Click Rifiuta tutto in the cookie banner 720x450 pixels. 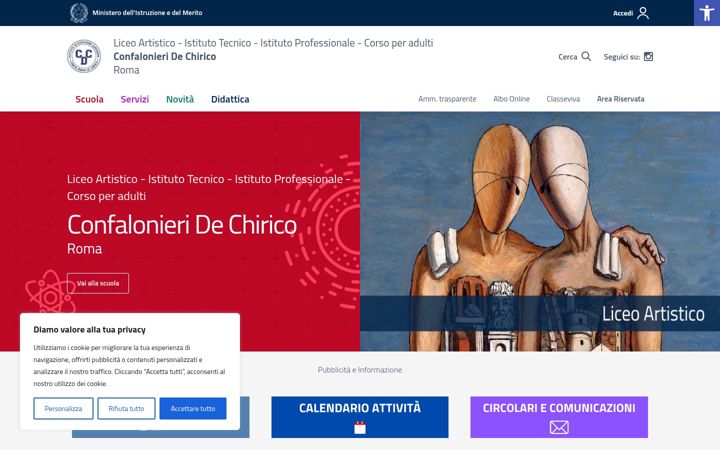point(126,408)
